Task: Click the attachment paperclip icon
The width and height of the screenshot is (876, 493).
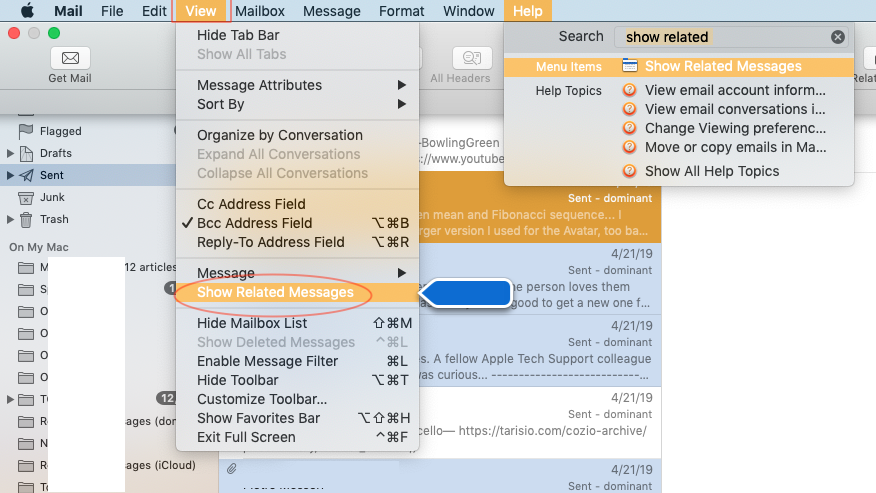Action: click(x=231, y=468)
